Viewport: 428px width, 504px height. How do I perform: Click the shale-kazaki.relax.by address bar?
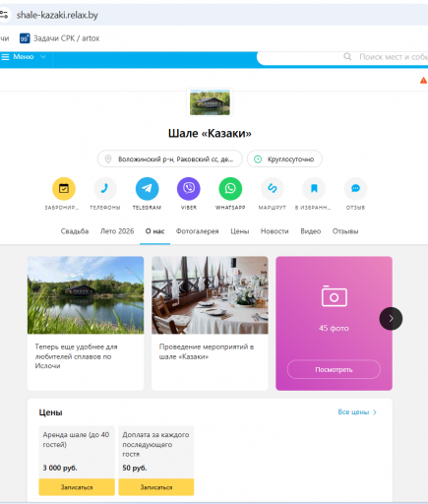57,15
